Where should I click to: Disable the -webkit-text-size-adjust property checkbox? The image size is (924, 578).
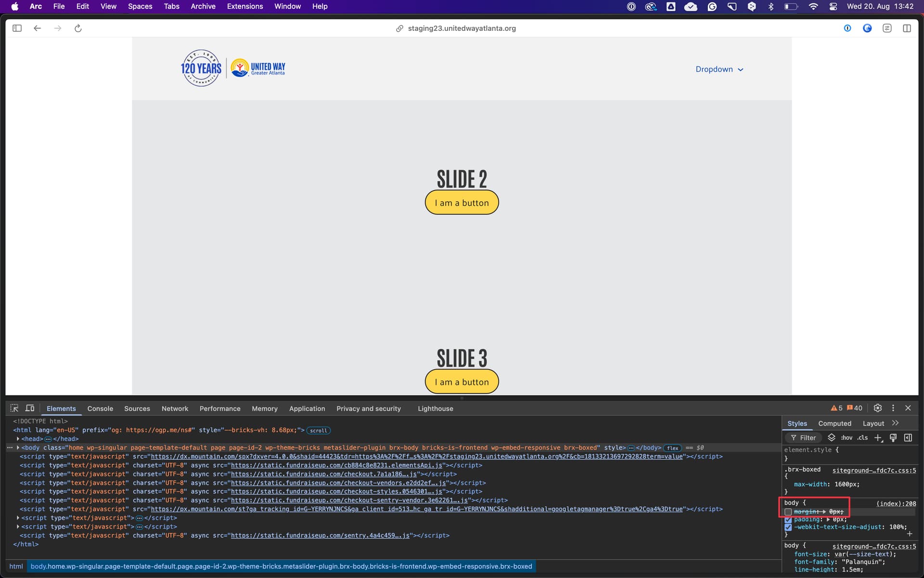point(788,527)
